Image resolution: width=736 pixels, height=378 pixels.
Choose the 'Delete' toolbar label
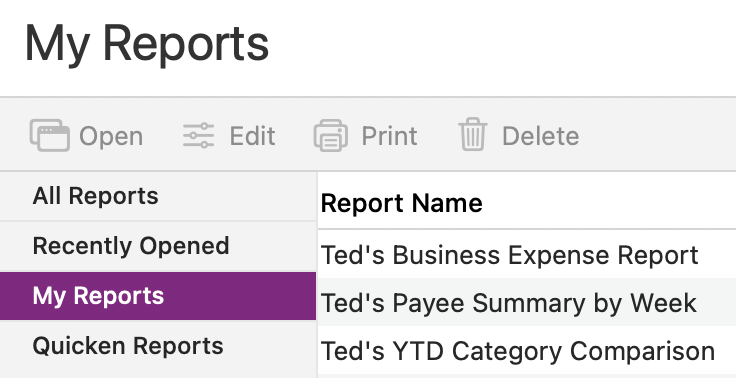[x=540, y=136]
